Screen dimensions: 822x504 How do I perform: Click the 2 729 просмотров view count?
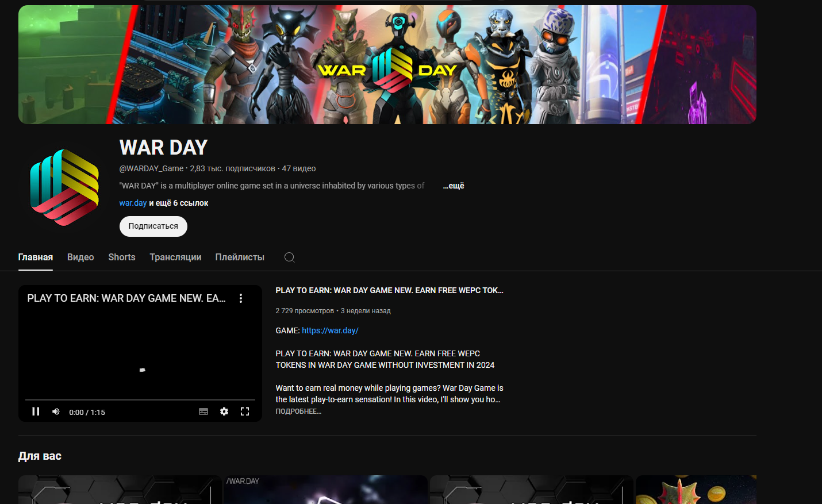(x=305, y=311)
